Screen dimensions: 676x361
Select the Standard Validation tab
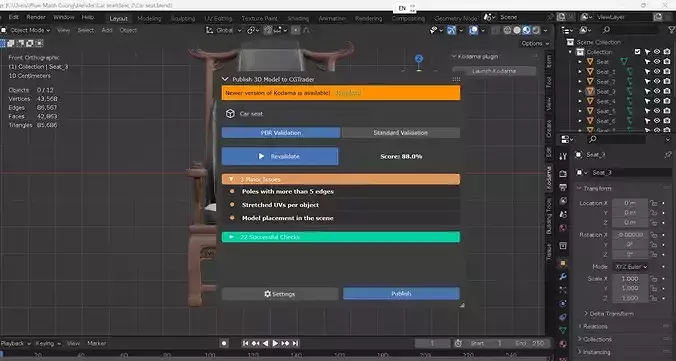[x=401, y=133]
